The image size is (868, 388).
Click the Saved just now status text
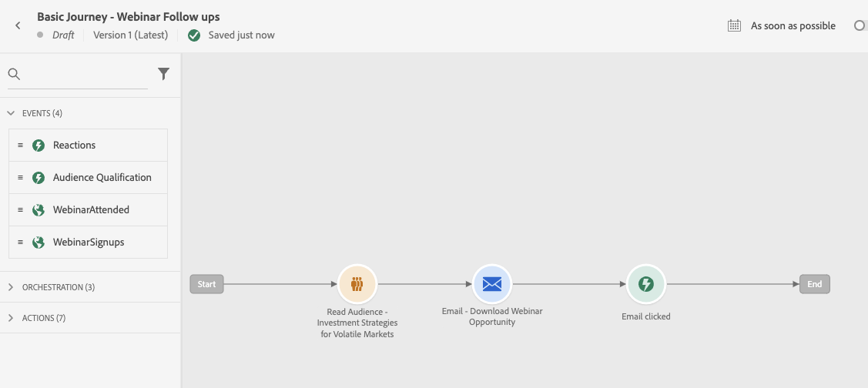pos(241,35)
